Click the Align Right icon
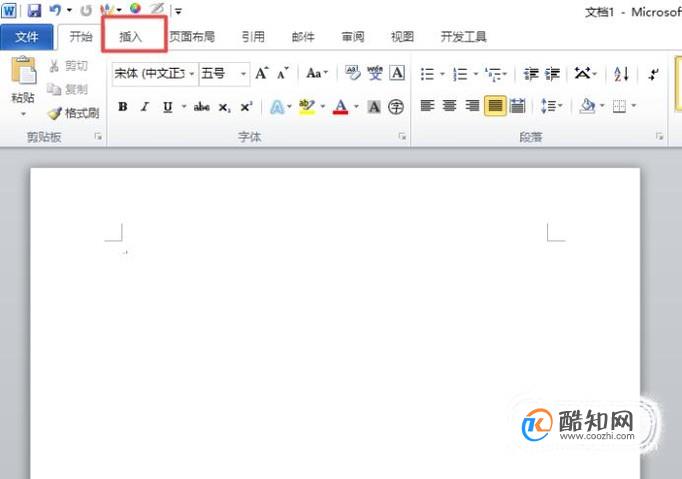682x479 pixels. (x=472, y=106)
